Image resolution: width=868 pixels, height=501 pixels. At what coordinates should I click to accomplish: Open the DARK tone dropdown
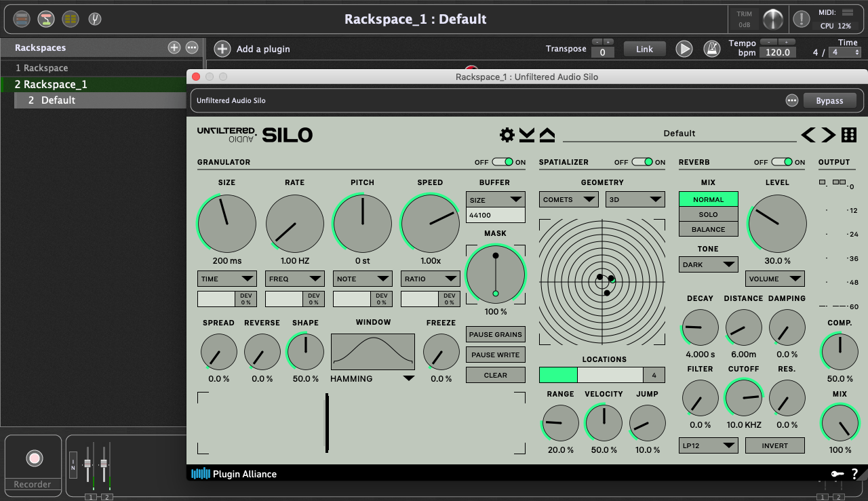(x=709, y=264)
